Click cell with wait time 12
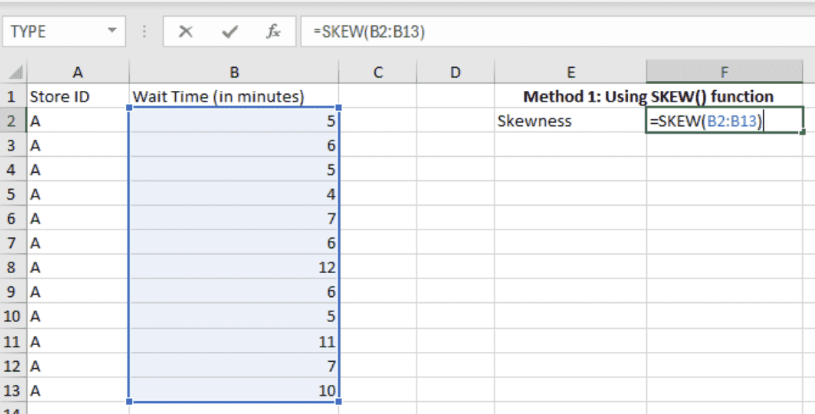This screenshot has width=815, height=414. (x=234, y=268)
